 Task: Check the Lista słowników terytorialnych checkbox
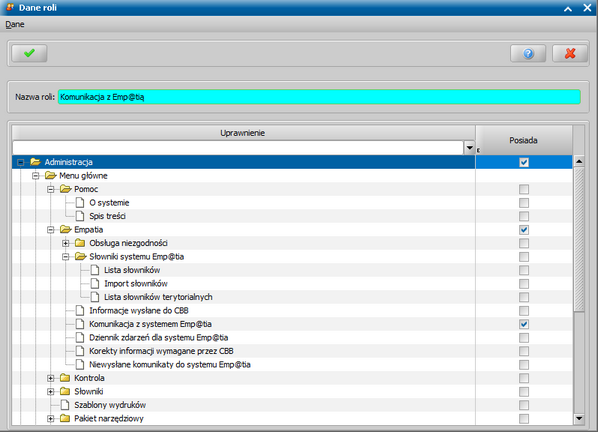[x=524, y=297]
